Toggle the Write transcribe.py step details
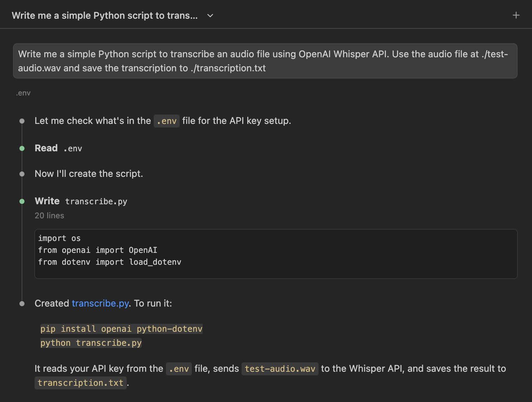Screen dimensions: 532x402 (x=81, y=201)
